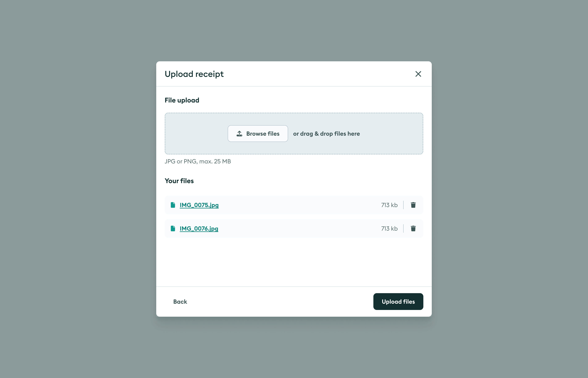This screenshot has height=378, width=588.
Task: Click the dashed drag & drop zone
Action: tap(294, 134)
